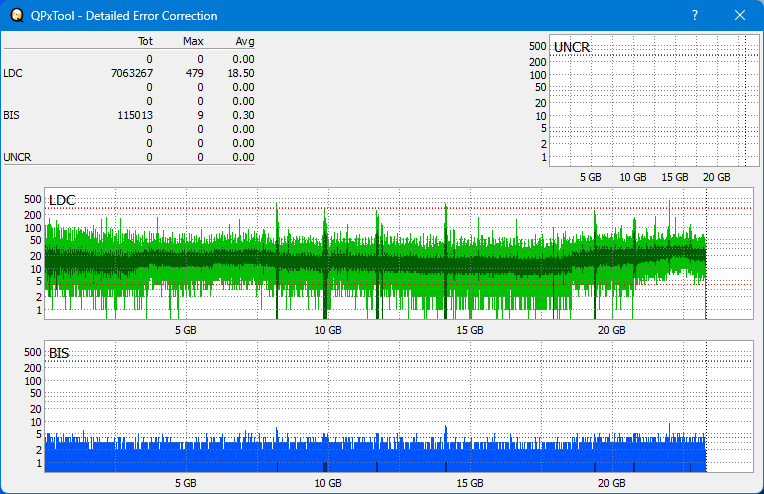Image resolution: width=764 pixels, height=494 pixels.
Task: Click the 15 GB axis label under BIS graph
Action: 470,482
